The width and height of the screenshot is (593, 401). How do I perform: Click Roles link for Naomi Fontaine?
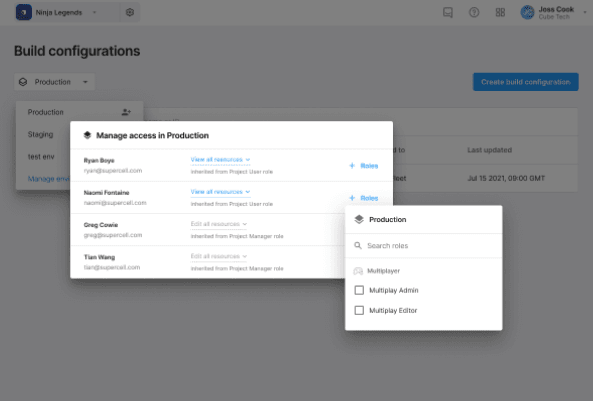click(369, 198)
